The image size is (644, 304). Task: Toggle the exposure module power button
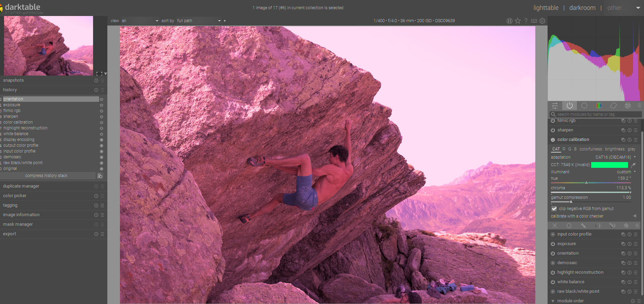(x=553, y=244)
